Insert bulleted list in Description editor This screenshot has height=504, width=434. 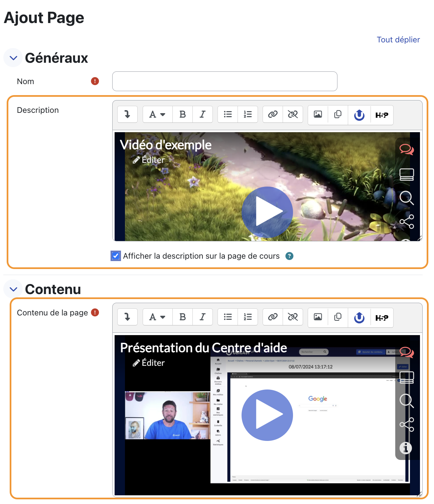point(228,114)
